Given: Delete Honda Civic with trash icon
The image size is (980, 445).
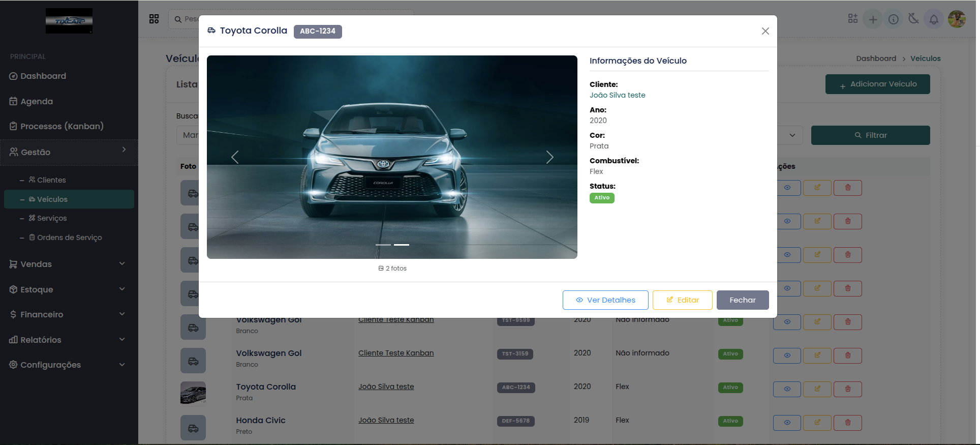Looking at the screenshot, I should (x=847, y=422).
